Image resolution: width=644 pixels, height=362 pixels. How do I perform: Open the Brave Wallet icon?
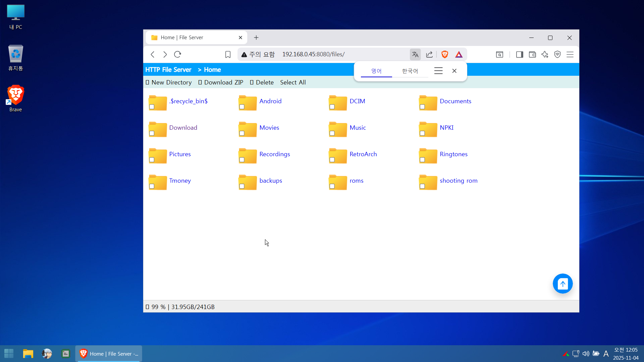[532, 54]
